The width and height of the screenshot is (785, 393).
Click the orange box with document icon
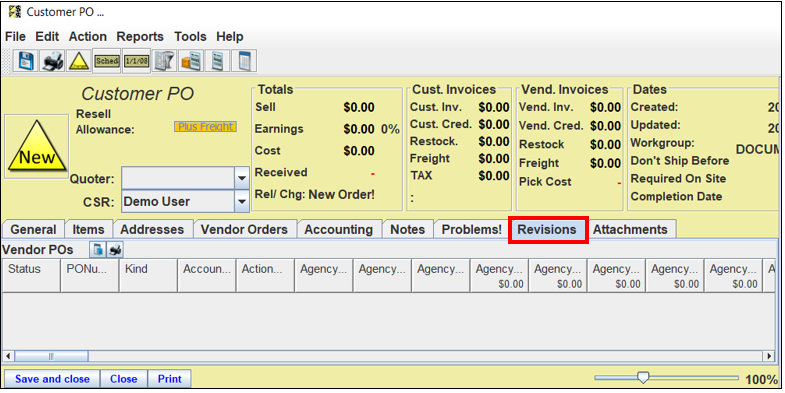pos(191,61)
